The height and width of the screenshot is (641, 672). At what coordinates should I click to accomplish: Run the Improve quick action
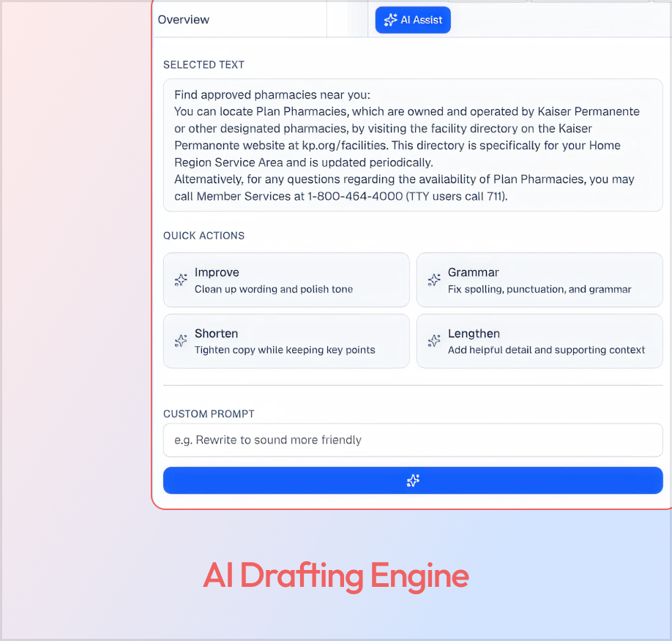(x=285, y=280)
